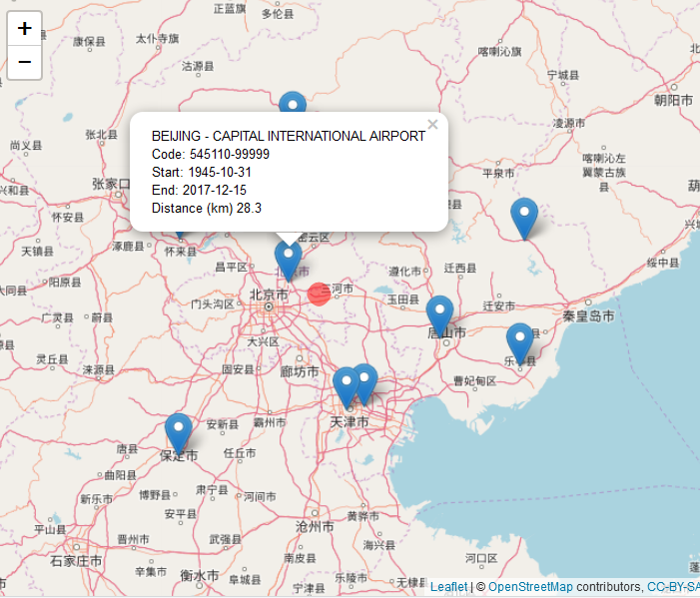The width and height of the screenshot is (700, 598).
Task: Click the red circle near 三河市
Action: 319,294
